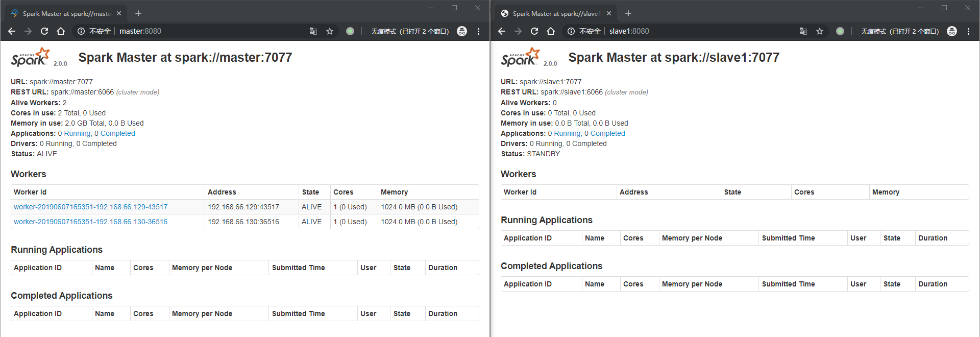Viewport: 980px width, 337px height.
Task: Select the Spark Master at spark://slave1 tab
Action: click(555, 13)
